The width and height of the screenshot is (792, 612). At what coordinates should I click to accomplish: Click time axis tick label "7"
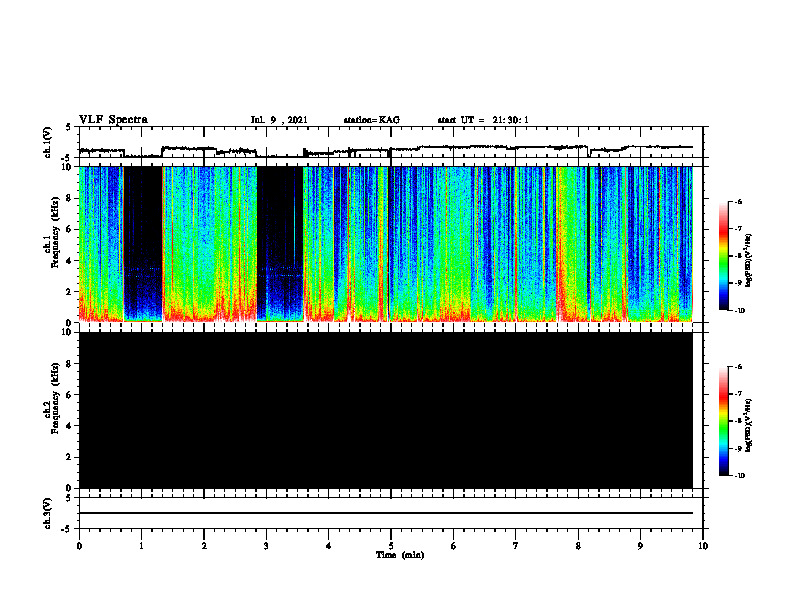(516, 546)
